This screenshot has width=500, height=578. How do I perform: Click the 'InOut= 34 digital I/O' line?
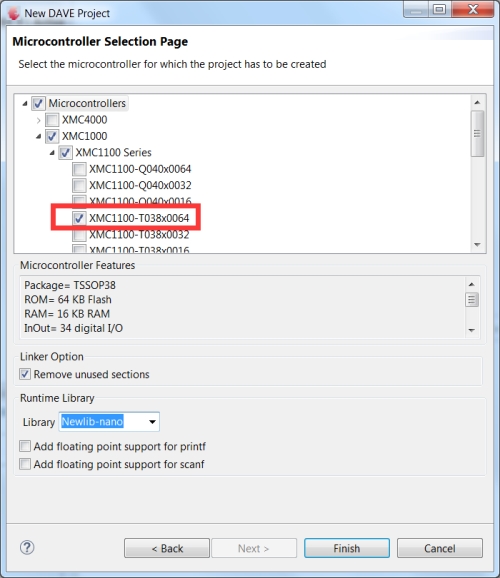tap(73, 328)
